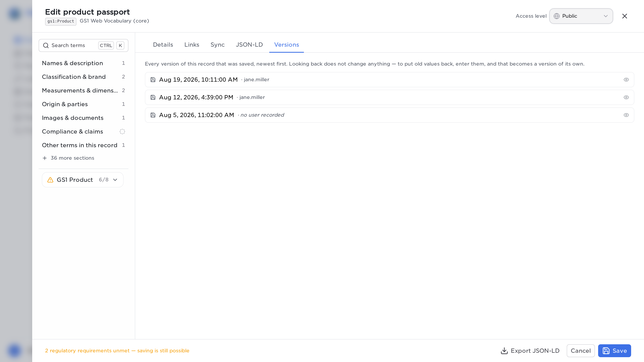This screenshot has height=362, width=644.
Task: Open the Sync tab
Action: pos(218,45)
